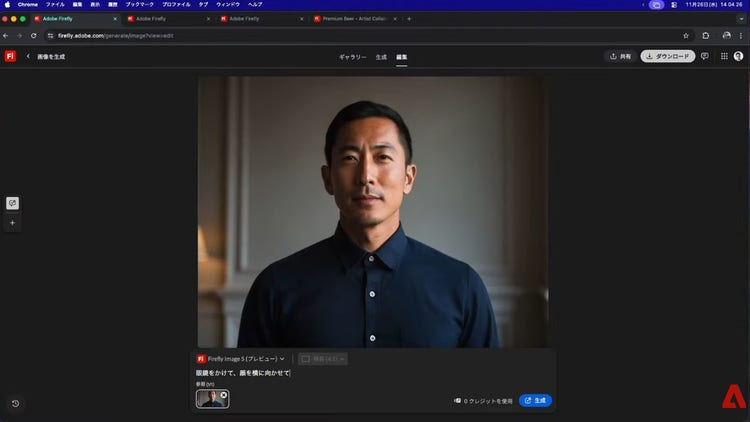
Task: Remove the reference image thumbnail
Action: coord(224,394)
